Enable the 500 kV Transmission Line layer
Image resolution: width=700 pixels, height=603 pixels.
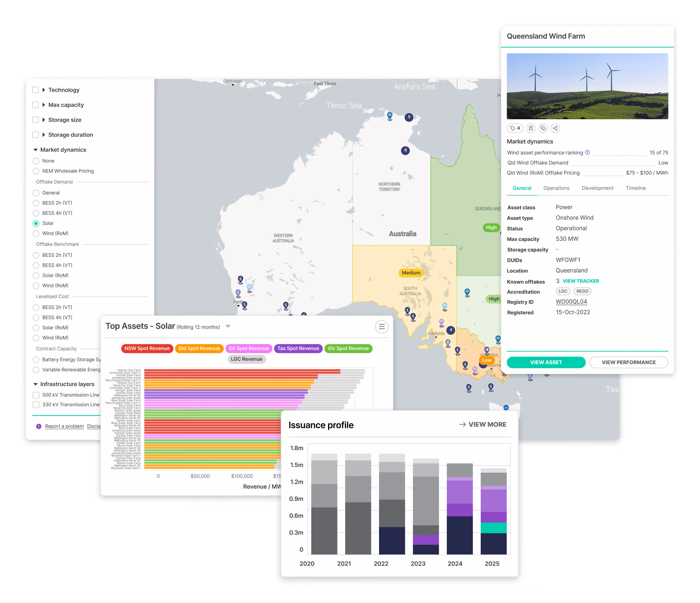(x=36, y=395)
